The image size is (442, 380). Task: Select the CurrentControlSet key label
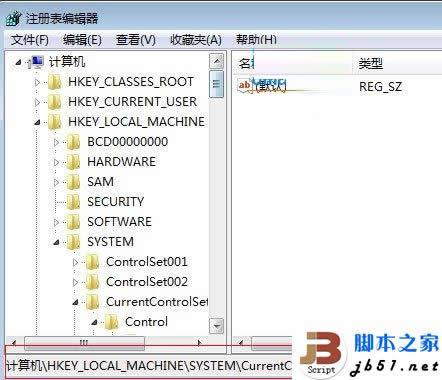pos(157,302)
